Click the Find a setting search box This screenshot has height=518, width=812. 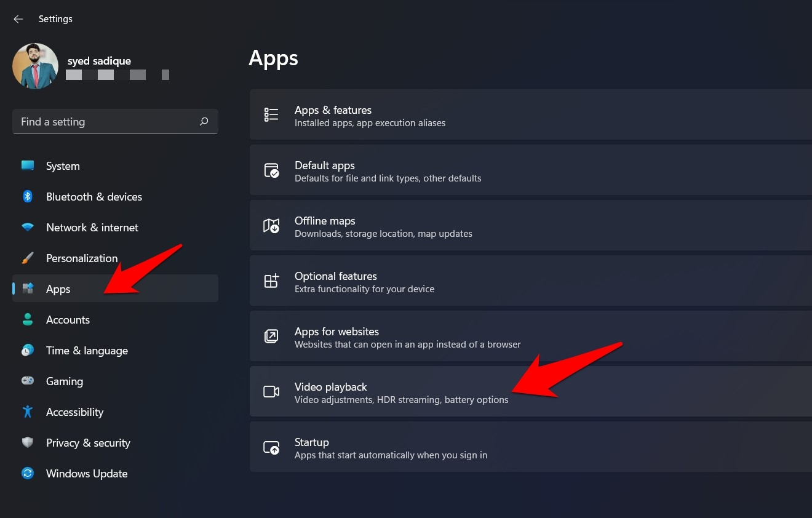tap(105, 122)
